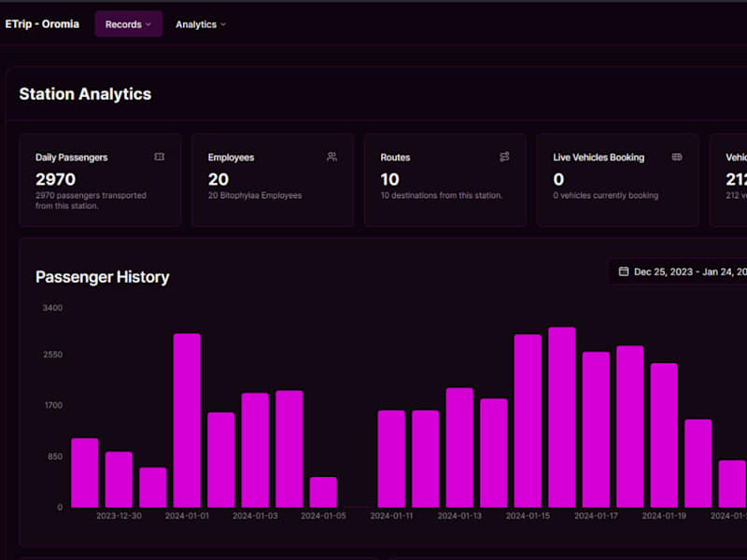
Task: Click the Passenger History chart title
Action: 103,276
